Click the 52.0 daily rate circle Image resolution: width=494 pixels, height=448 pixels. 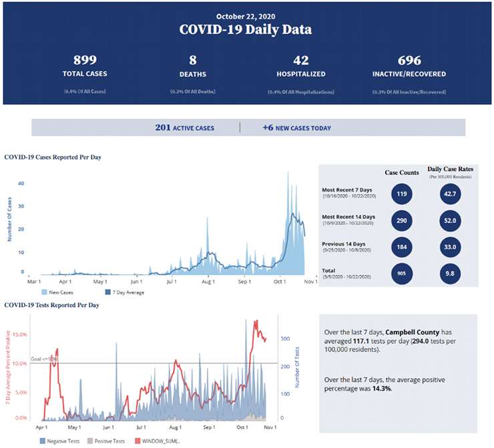451,220
